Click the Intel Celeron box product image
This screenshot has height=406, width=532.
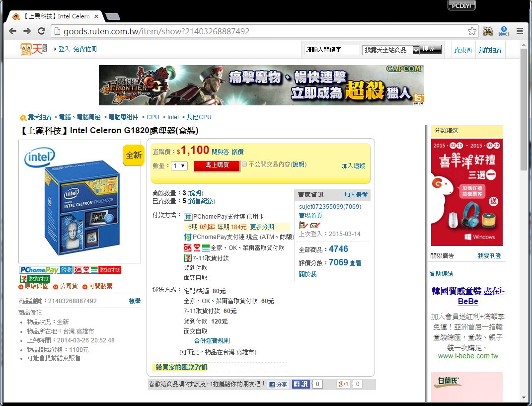coord(80,202)
